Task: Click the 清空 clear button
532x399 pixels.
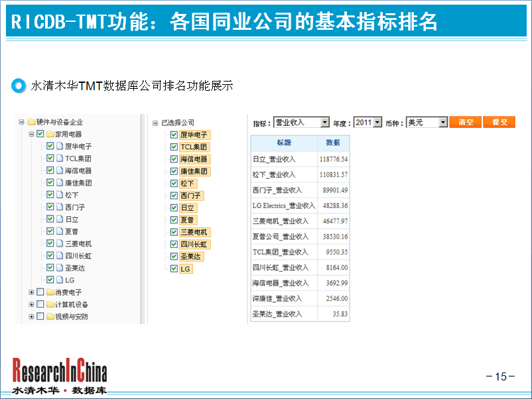Action: pyautogui.click(x=466, y=122)
